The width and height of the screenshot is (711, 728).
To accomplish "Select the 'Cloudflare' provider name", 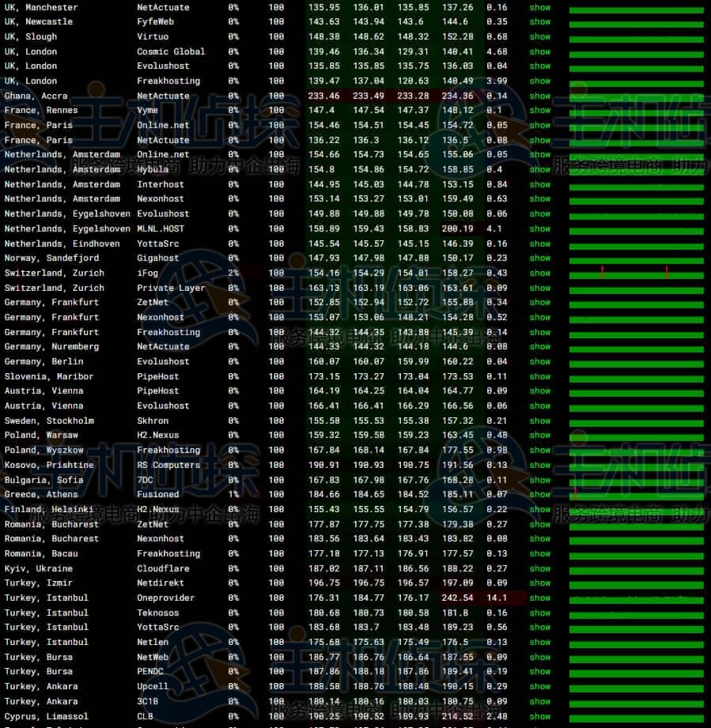I will pyautogui.click(x=163, y=569).
